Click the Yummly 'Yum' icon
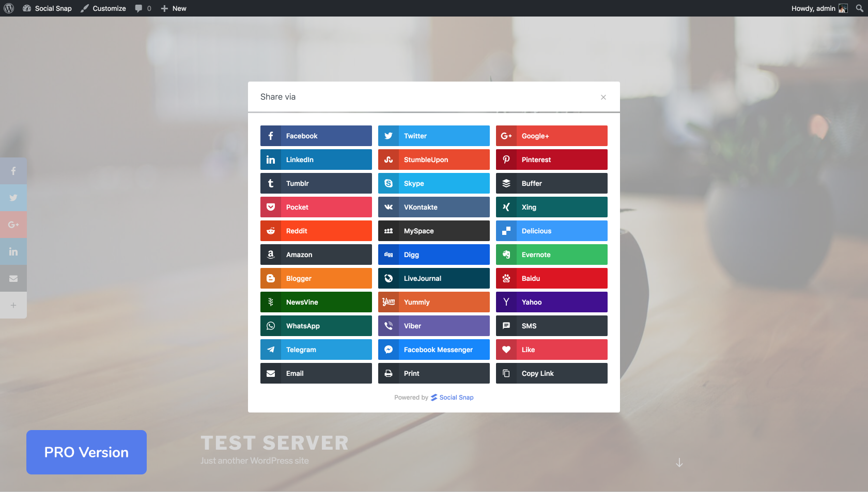 coord(389,302)
